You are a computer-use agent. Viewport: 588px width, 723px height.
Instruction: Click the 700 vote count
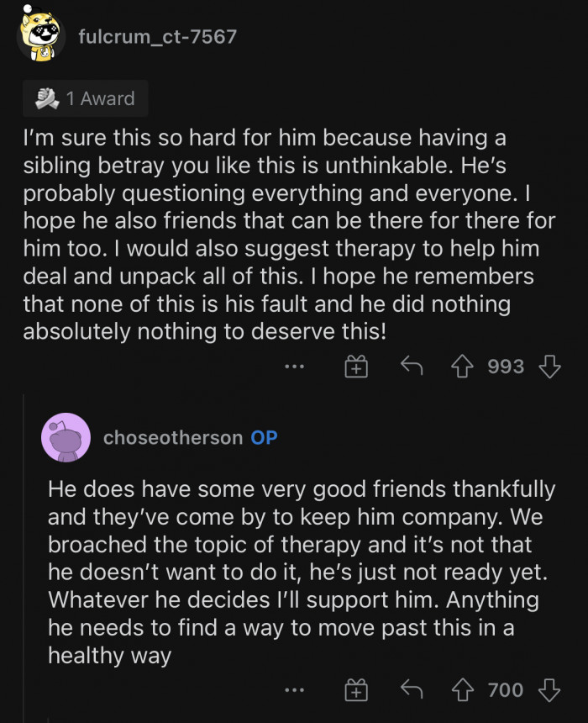506,689
